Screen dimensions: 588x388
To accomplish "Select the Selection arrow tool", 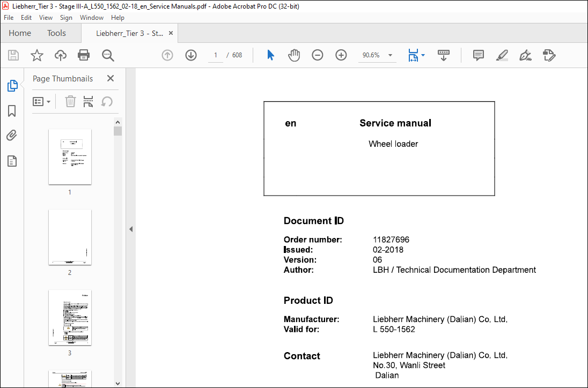I will point(270,55).
